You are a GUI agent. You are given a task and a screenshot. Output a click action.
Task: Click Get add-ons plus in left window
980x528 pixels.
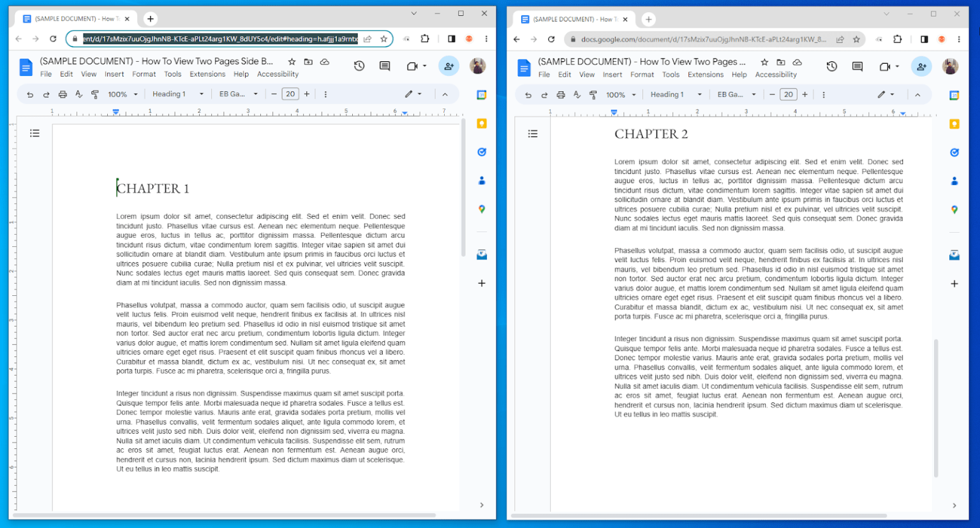coord(482,283)
